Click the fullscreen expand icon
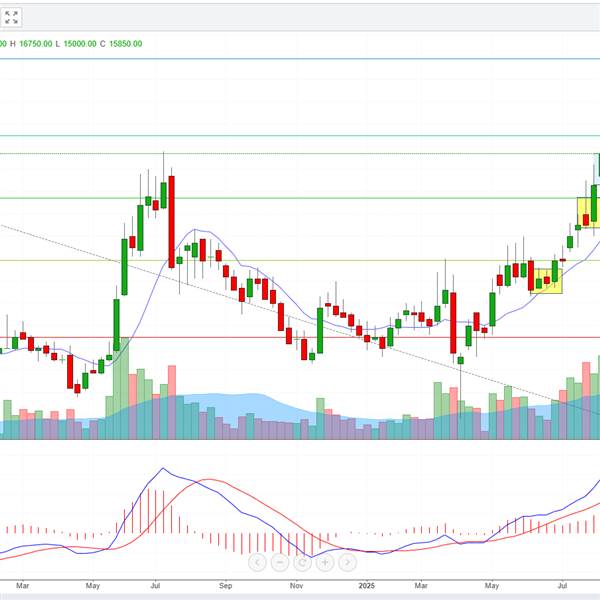Image resolution: width=600 pixels, height=600 pixels. [x=11, y=18]
